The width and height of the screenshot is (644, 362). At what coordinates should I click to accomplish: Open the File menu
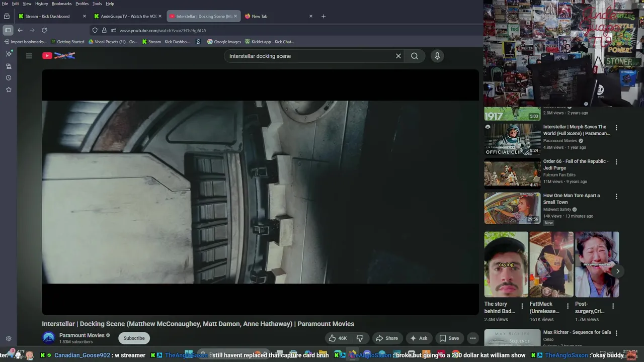[x=5, y=4]
